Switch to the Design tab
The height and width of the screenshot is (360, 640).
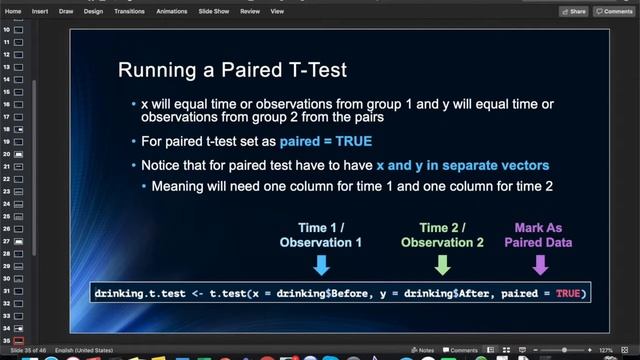coord(93,11)
